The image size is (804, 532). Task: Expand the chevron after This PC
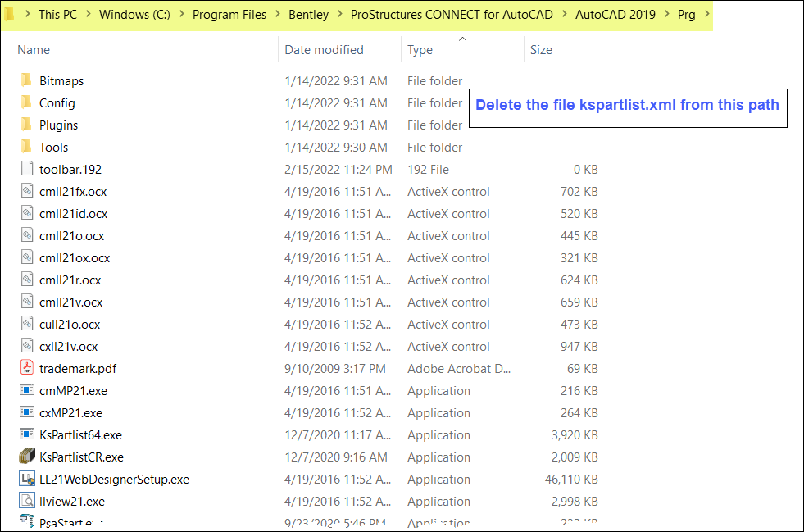pos(89,14)
